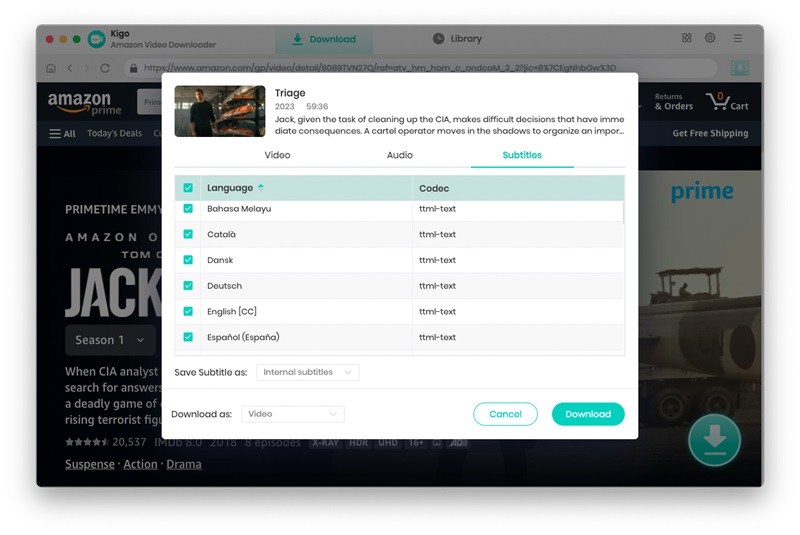Viewport: 800px width, 535px height.
Task: Click the subtitle list scrollbar
Action: pyautogui.click(x=623, y=212)
